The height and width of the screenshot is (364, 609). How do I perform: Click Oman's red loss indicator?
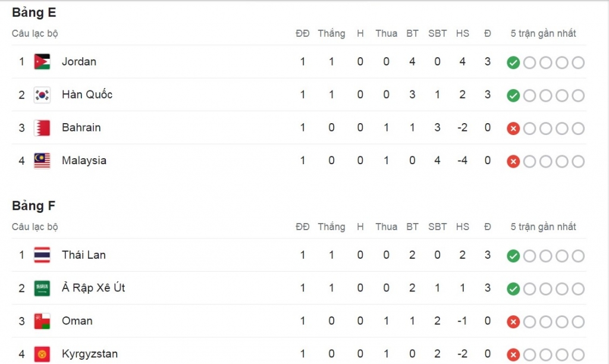tap(513, 322)
